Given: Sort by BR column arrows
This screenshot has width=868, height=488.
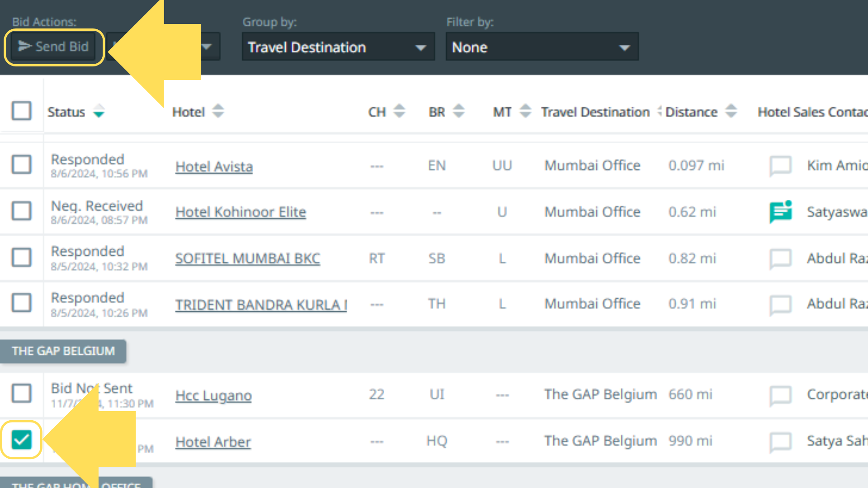Looking at the screenshot, I should pos(458,111).
